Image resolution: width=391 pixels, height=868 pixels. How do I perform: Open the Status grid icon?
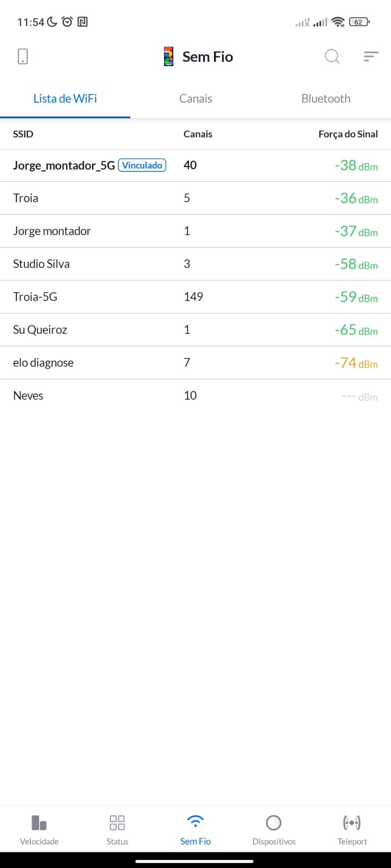(x=117, y=823)
